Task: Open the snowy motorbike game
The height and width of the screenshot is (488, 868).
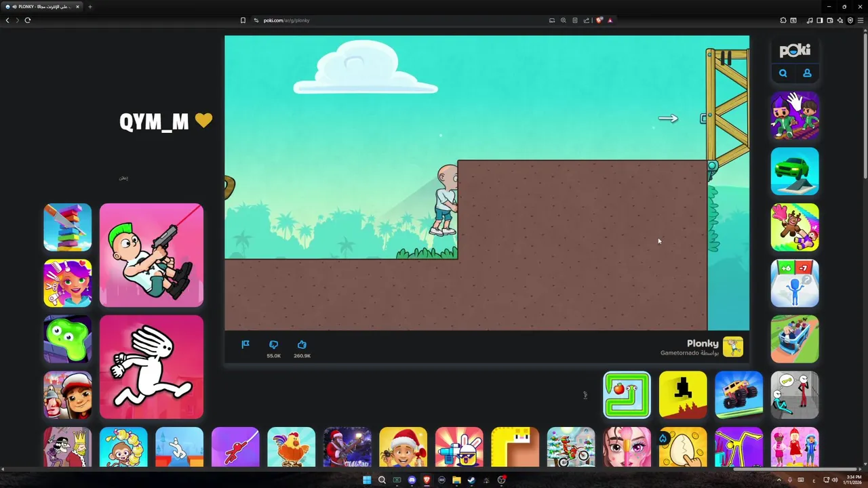Action: click(571, 447)
